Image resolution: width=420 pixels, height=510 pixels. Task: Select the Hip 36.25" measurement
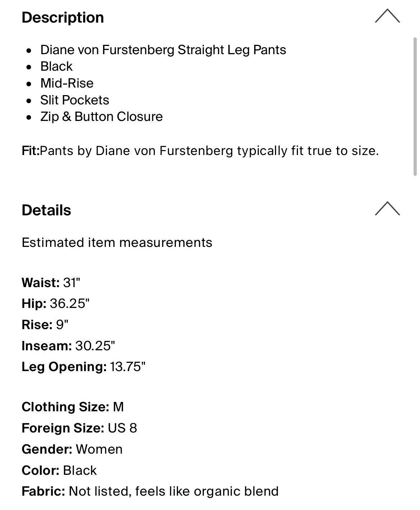pyautogui.click(x=55, y=304)
